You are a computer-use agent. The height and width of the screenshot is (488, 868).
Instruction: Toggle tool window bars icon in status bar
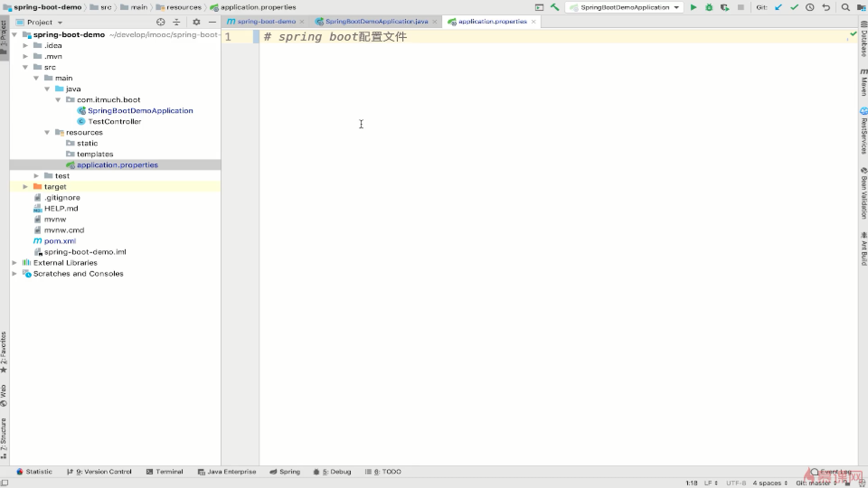tap(5, 483)
